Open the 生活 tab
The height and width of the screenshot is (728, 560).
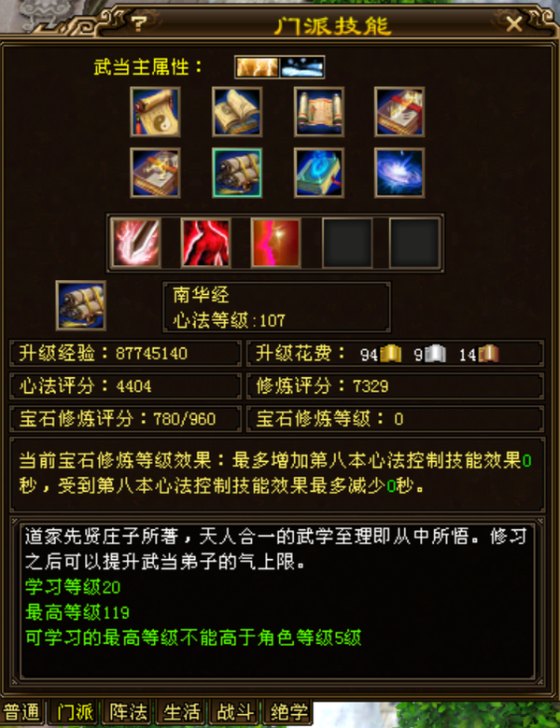(x=182, y=712)
